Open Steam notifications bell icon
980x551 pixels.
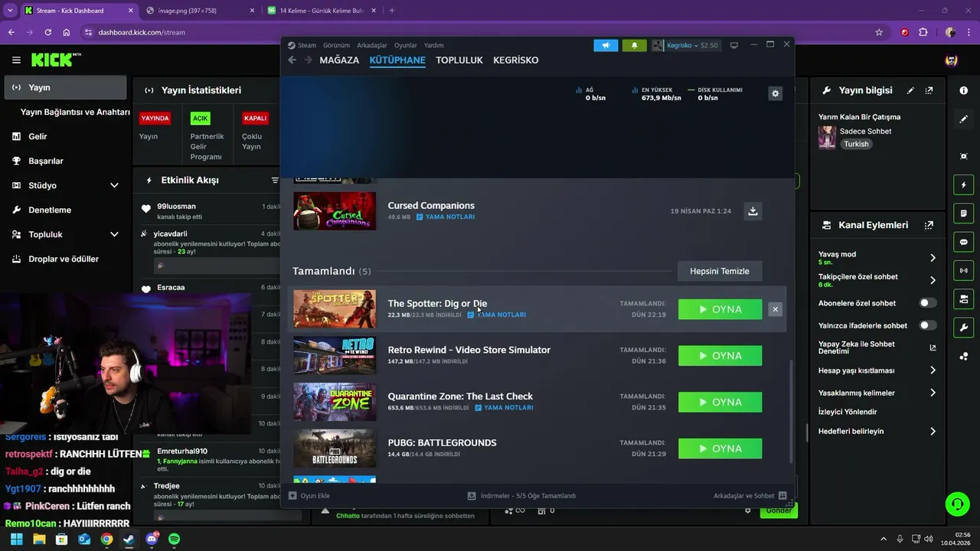(x=634, y=45)
